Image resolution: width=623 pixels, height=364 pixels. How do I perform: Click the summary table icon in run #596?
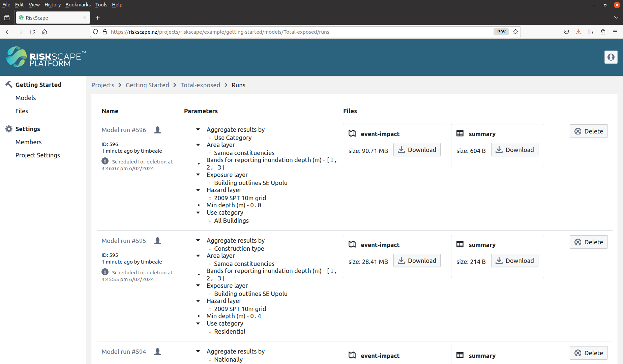460,133
